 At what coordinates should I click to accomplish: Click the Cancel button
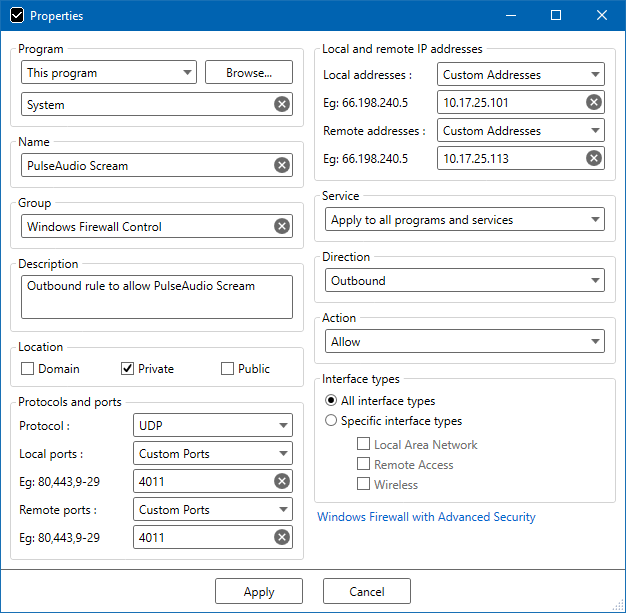[x=367, y=591]
